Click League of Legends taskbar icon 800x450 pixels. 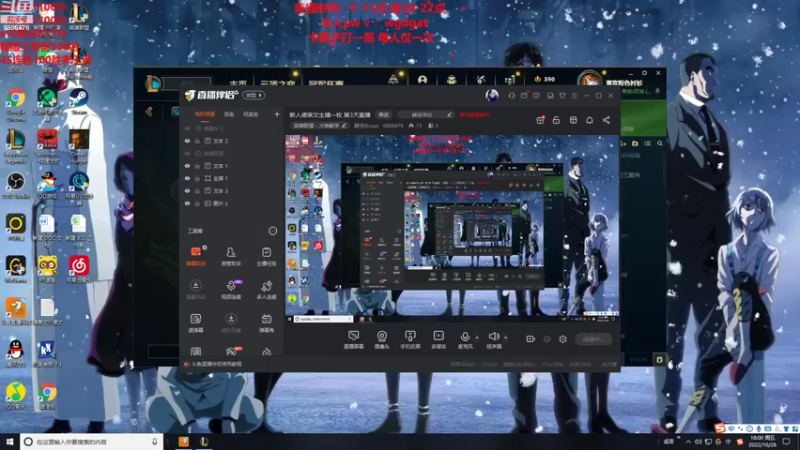click(204, 442)
